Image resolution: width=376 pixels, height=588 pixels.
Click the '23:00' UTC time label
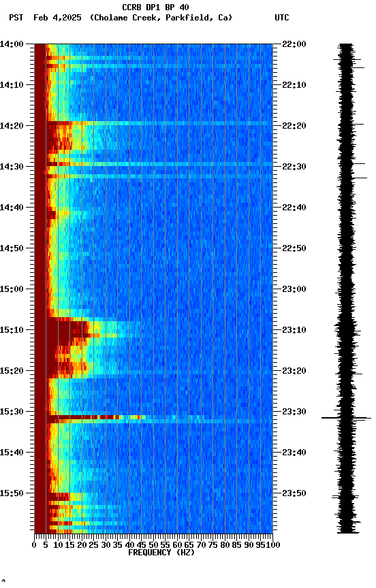coord(294,289)
